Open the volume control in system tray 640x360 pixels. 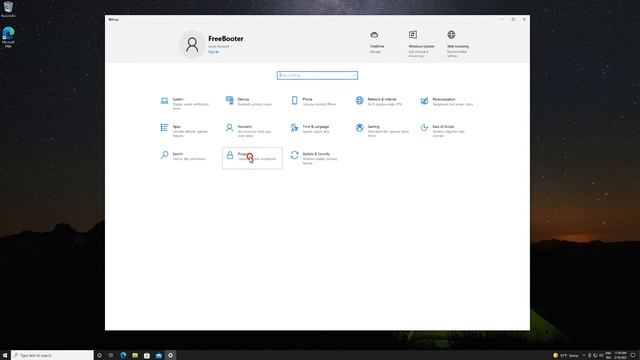click(x=601, y=356)
